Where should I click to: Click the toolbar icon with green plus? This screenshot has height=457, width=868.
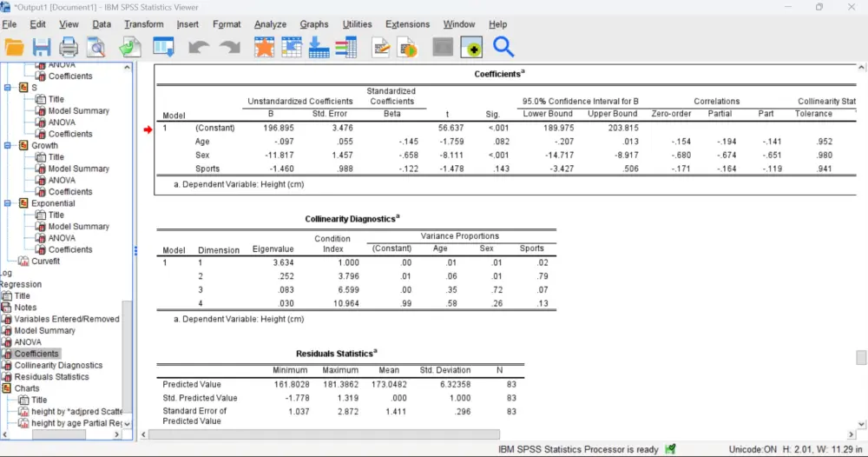click(471, 48)
